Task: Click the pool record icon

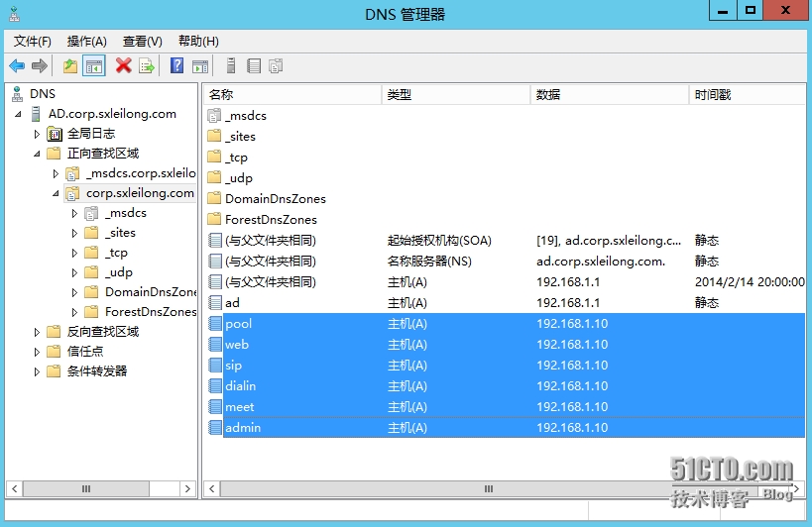Action: click(214, 324)
